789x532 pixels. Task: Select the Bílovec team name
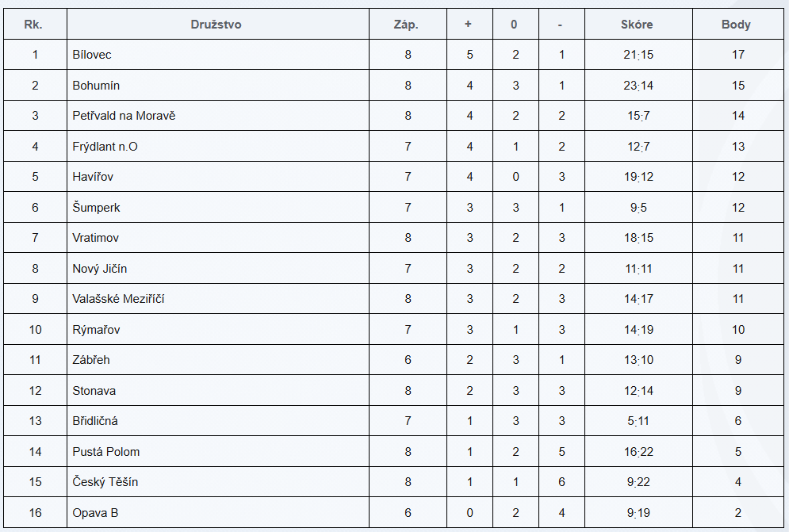tap(92, 55)
